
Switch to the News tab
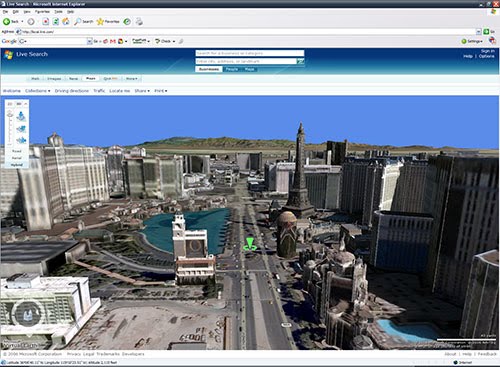[x=73, y=79]
